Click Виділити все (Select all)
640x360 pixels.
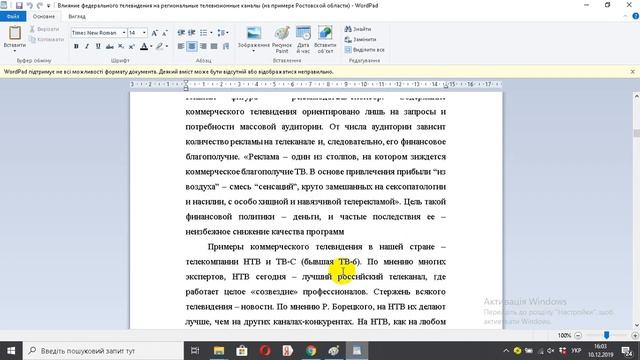(x=364, y=49)
